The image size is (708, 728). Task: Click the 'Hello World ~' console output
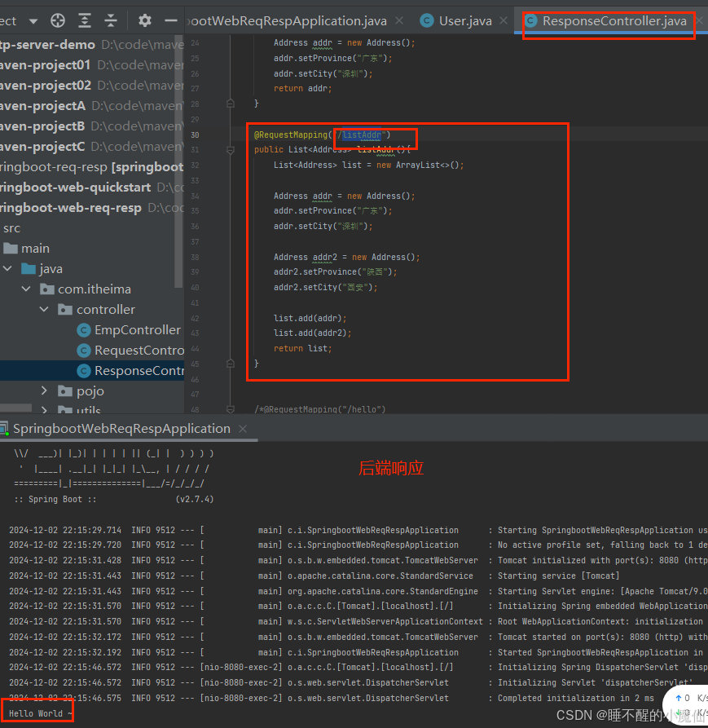[41, 713]
